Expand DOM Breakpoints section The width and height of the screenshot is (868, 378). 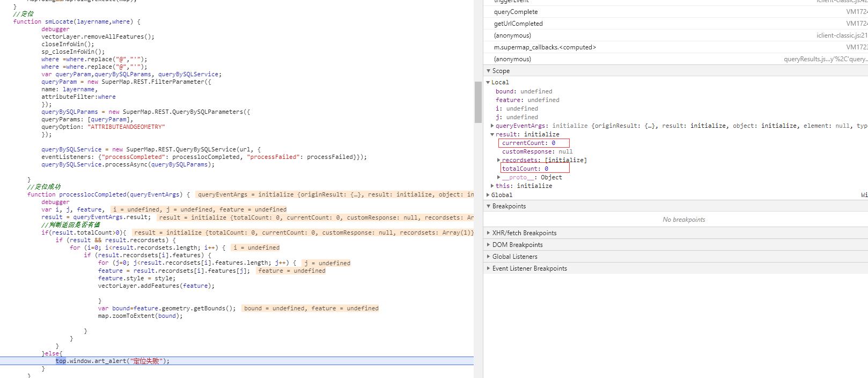(489, 245)
